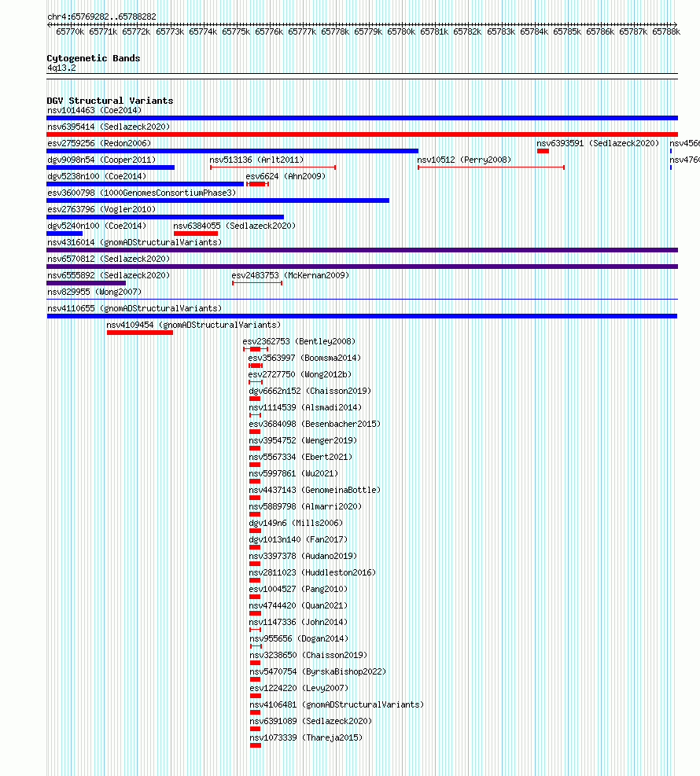700x776 pixels.
Task: Select nsv1114539 (Alsmadi2014) label
Action: pos(305,407)
